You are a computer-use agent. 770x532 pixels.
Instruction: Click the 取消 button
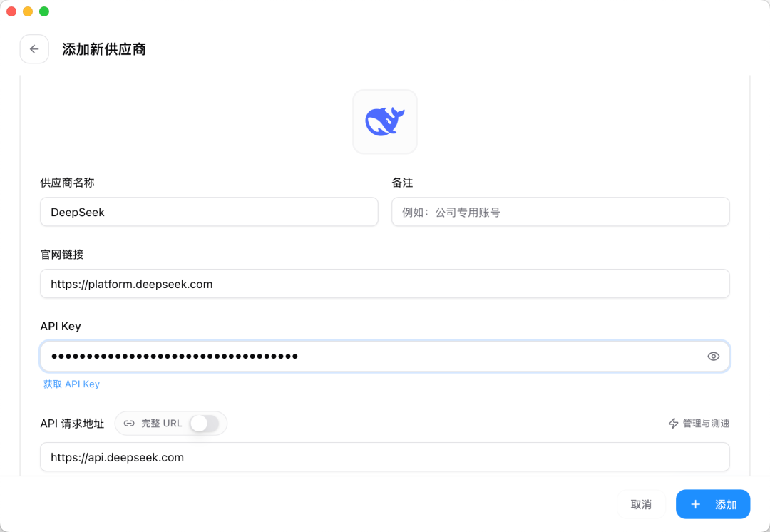click(x=641, y=504)
